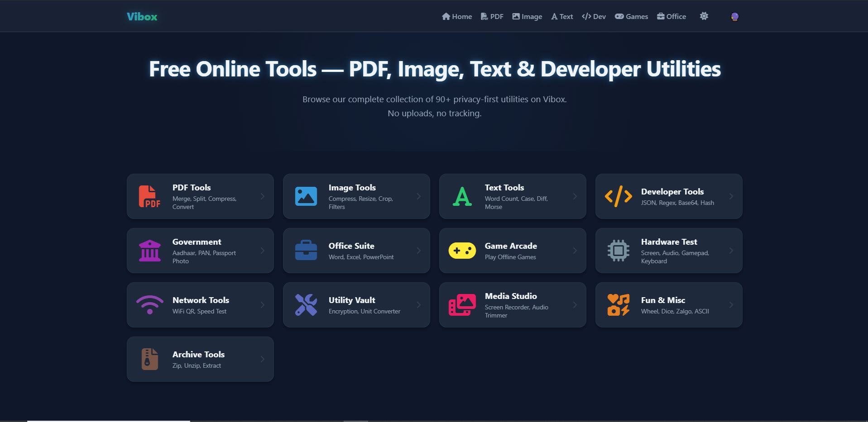Click the orange Fun & Misc icon
868x422 pixels.
point(619,305)
